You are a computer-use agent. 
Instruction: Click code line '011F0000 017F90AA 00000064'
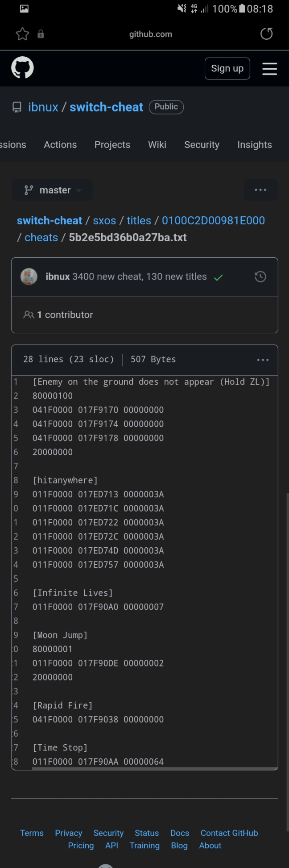[x=98, y=762]
